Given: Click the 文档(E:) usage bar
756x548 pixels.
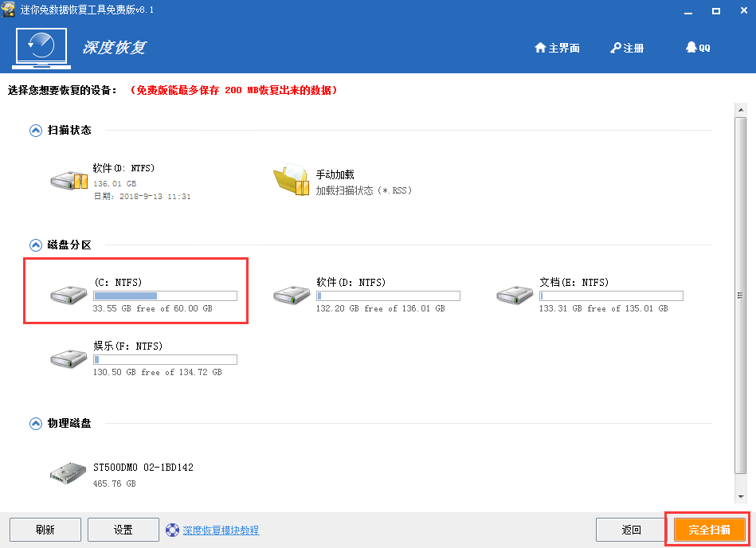Looking at the screenshot, I should coord(611,296).
